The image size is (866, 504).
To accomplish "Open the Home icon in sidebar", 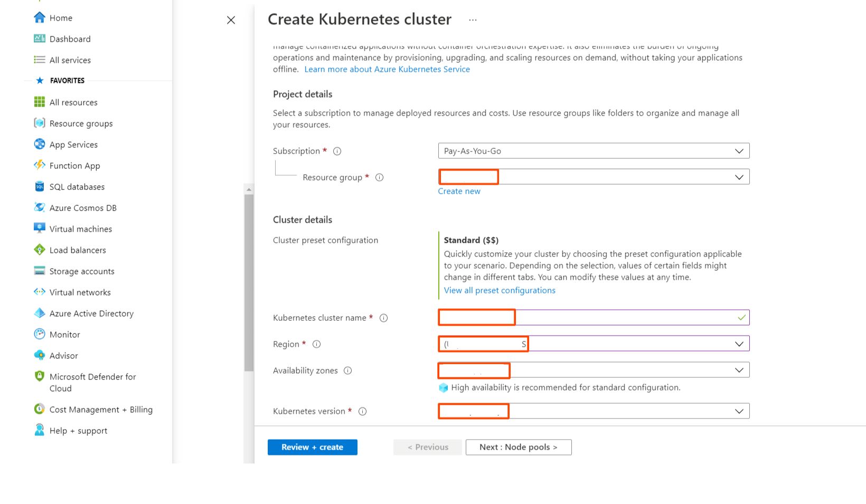I will 40,17.
